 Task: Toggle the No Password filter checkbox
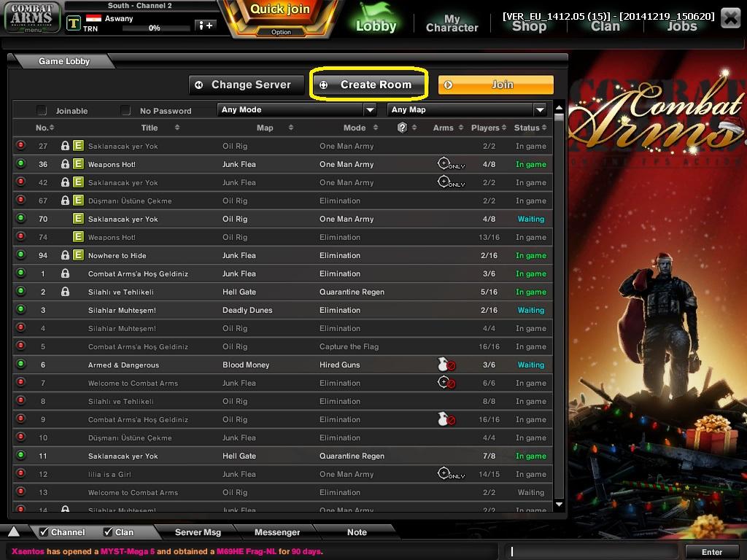tap(125, 111)
